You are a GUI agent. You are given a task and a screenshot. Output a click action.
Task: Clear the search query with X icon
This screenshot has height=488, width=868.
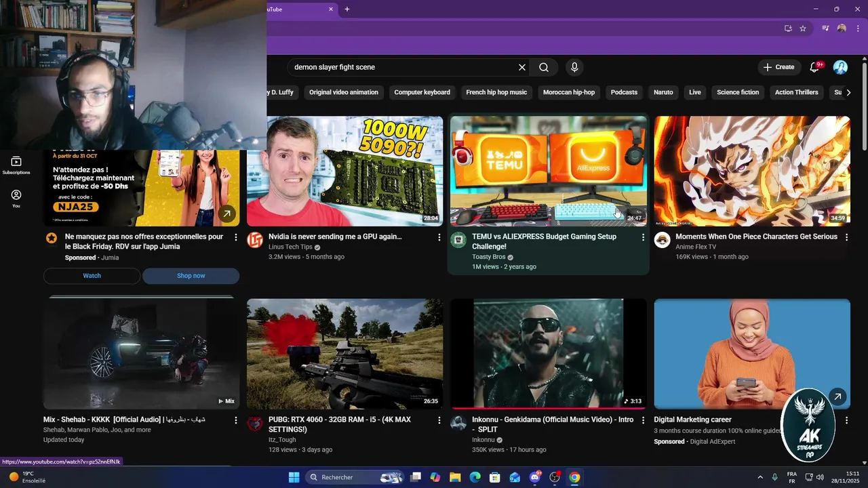pyautogui.click(x=522, y=67)
